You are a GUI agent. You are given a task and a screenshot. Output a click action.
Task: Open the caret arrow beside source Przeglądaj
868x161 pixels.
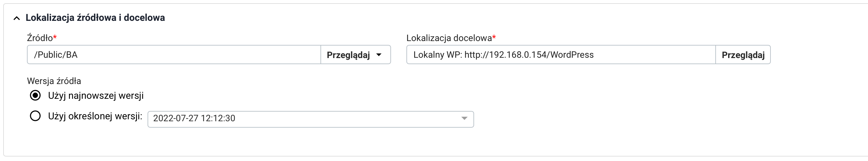(x=379, y=55)
